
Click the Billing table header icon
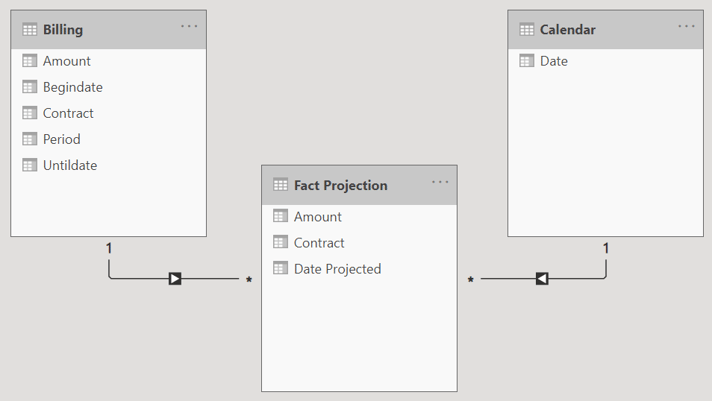point(30,30)
